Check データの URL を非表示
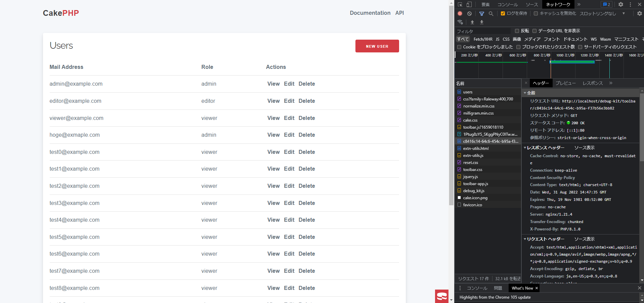The image size is (644, 303). pyautogui.click(x=534, y=31)
